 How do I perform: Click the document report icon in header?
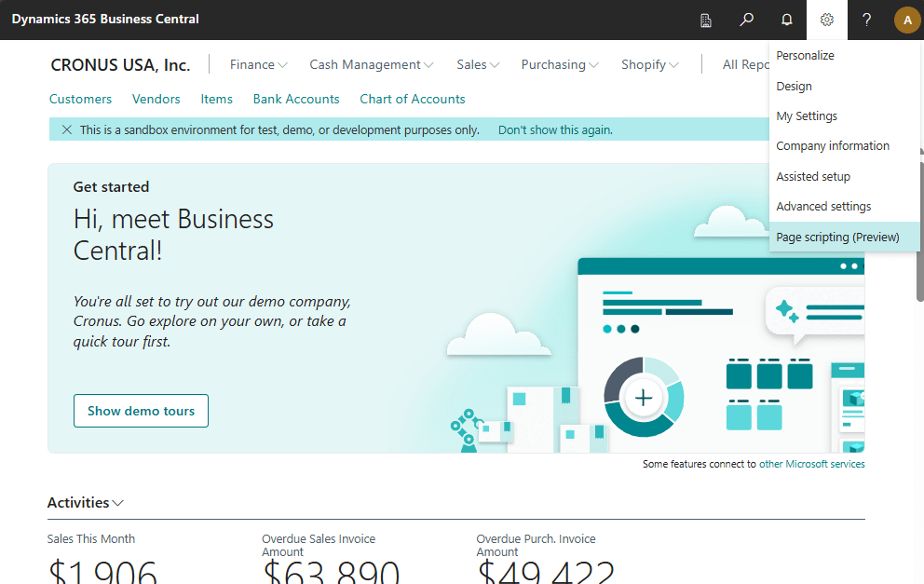pyautogui.click(x=706, y=20)
